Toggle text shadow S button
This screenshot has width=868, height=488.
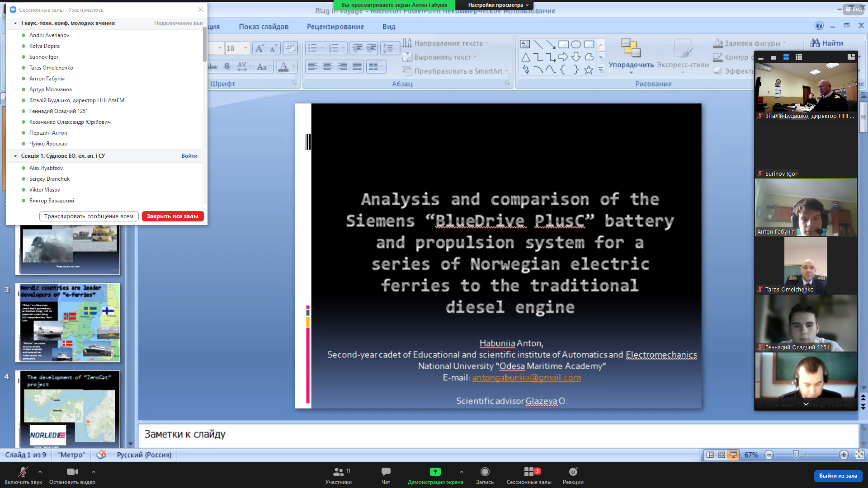[226, 66]
